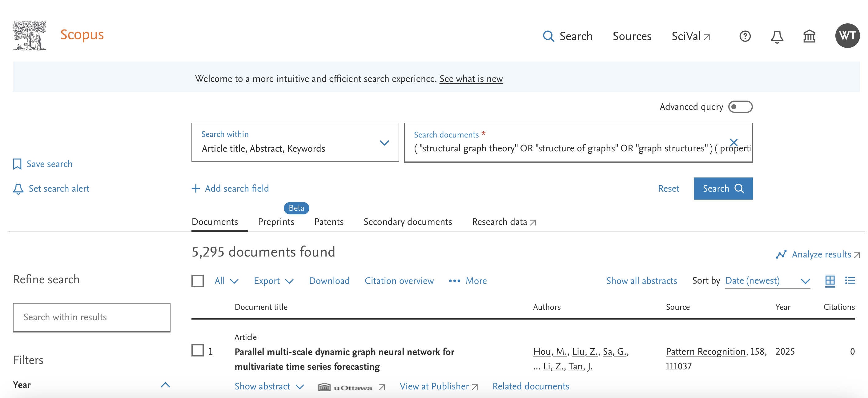Screen dimensions: 868x398
Task: Click Add search field link
Action: (230, 189)
